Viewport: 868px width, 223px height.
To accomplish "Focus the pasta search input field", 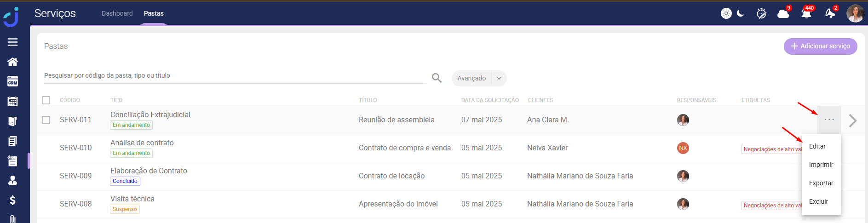I will (235, 76).
